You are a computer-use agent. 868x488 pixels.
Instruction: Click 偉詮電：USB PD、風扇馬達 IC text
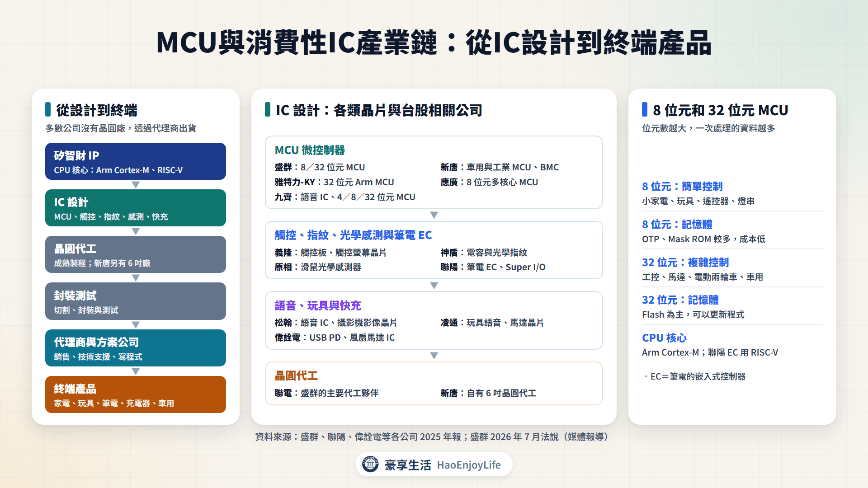335,338
